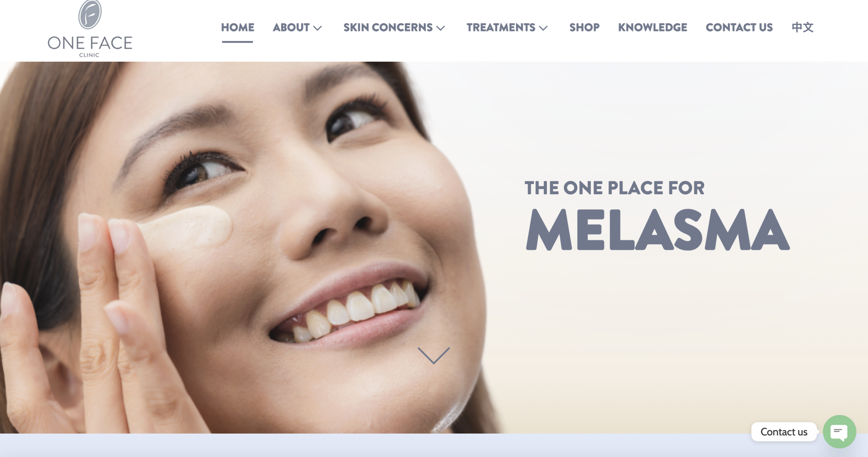The image size is (868, 457).
Task: Click the One Face Clinic logo
Action: [x=90, y=29]
